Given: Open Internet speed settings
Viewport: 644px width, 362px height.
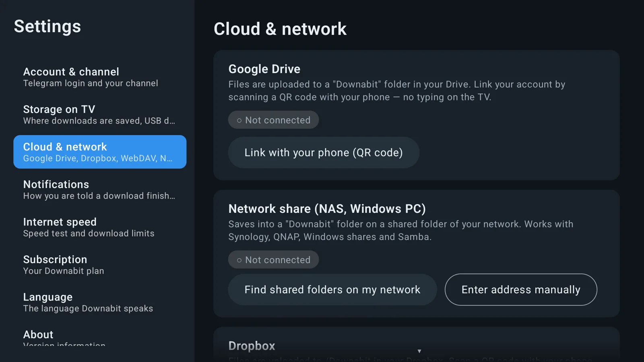Looking at the screenshot, I should [x=100, y=227].
